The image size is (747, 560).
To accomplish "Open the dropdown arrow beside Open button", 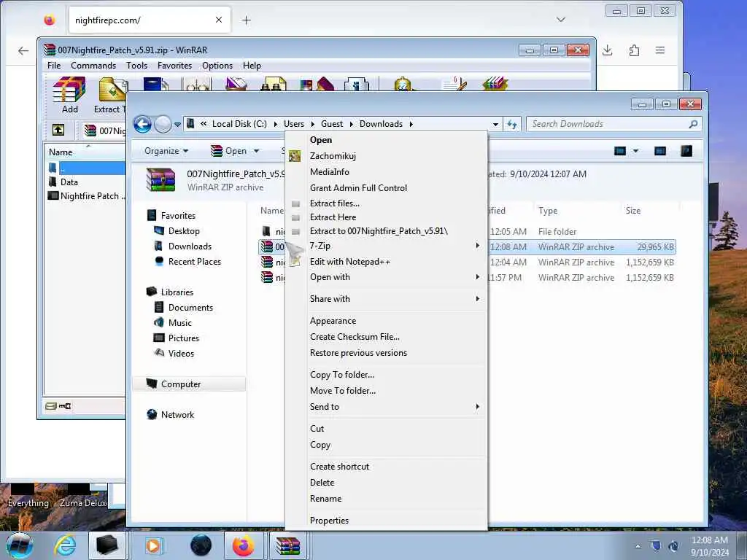I will (x=256, y=151).
